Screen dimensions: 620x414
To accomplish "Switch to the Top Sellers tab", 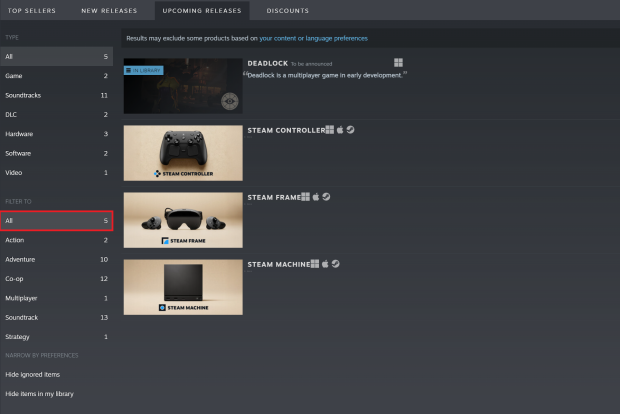I will (x=33, y=11).
